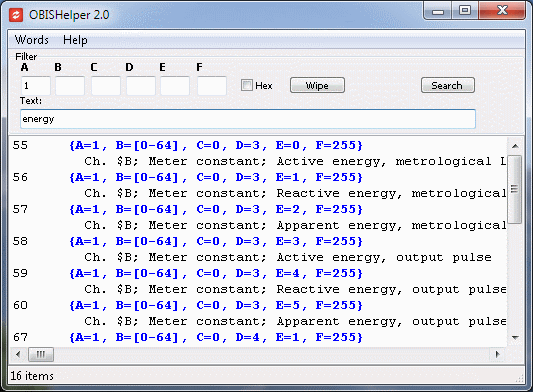The image size is (533, 392).
Task: Click the Search button
Action: tap(448, 85)
